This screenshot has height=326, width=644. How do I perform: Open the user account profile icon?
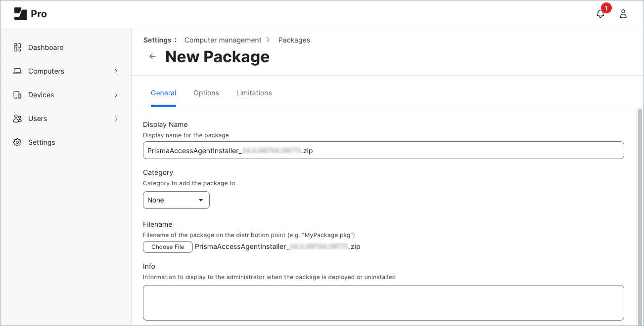623,14
